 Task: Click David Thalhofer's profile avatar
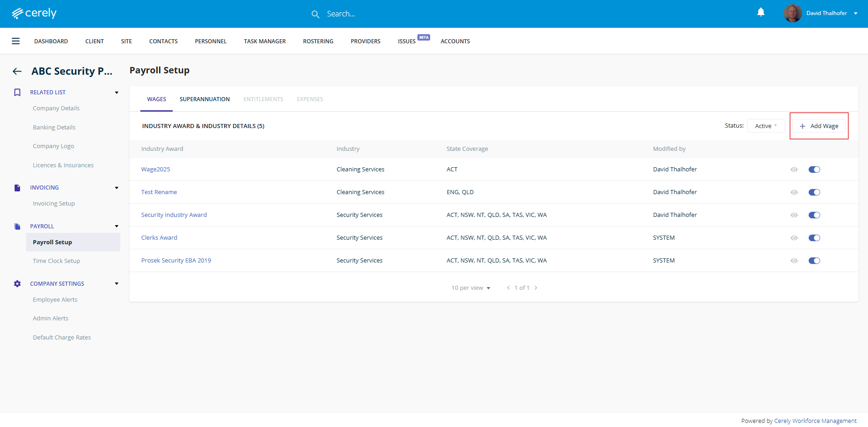point(792,13)
